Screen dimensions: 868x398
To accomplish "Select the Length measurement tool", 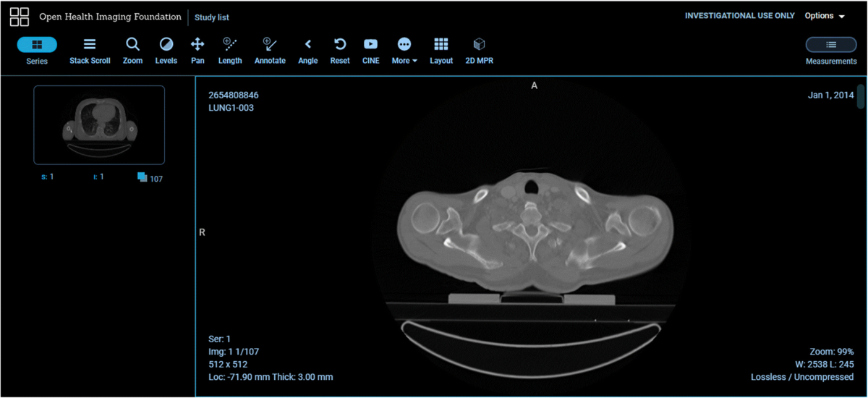I will coord(230,51).
